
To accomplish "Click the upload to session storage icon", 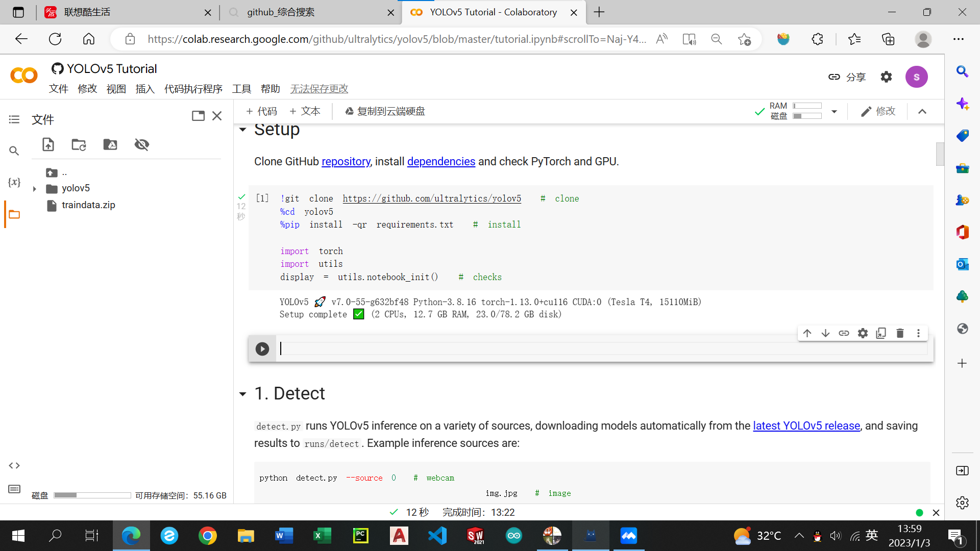I will tap(48, 145).
